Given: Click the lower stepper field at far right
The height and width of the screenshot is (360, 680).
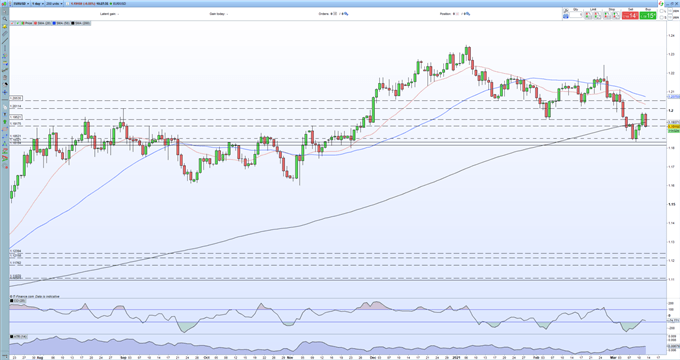Looking at the screenshot, I should (670, 17).
